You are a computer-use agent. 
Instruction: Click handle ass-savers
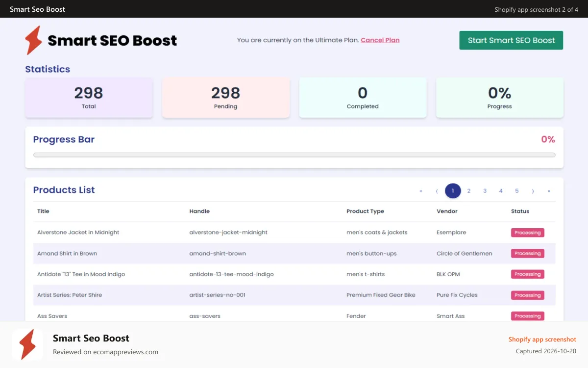[205, 316]
